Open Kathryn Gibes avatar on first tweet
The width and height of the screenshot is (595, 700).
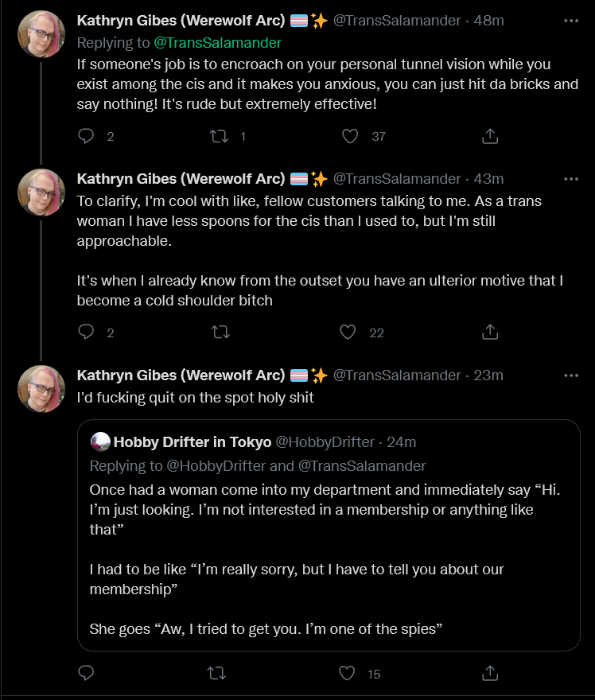coord(41,34)
